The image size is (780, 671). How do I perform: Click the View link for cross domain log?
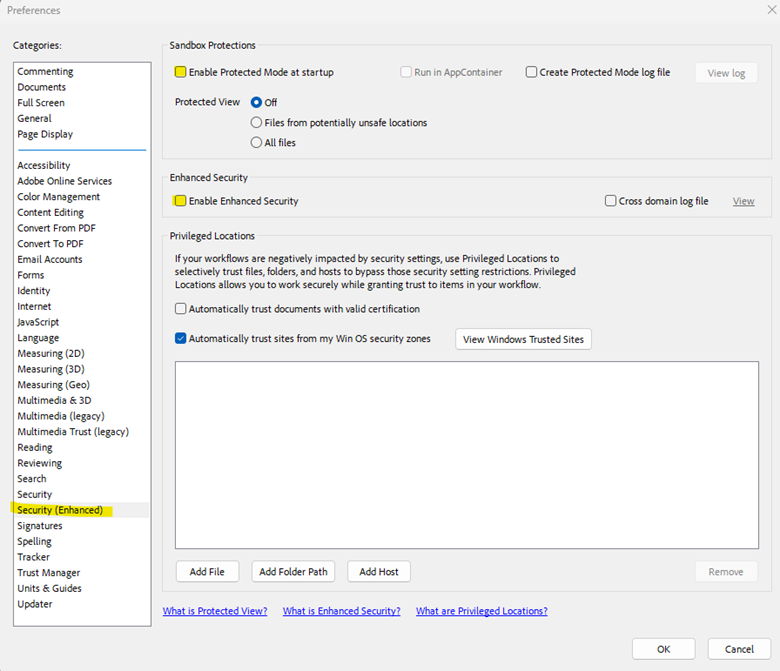[743, 201]
